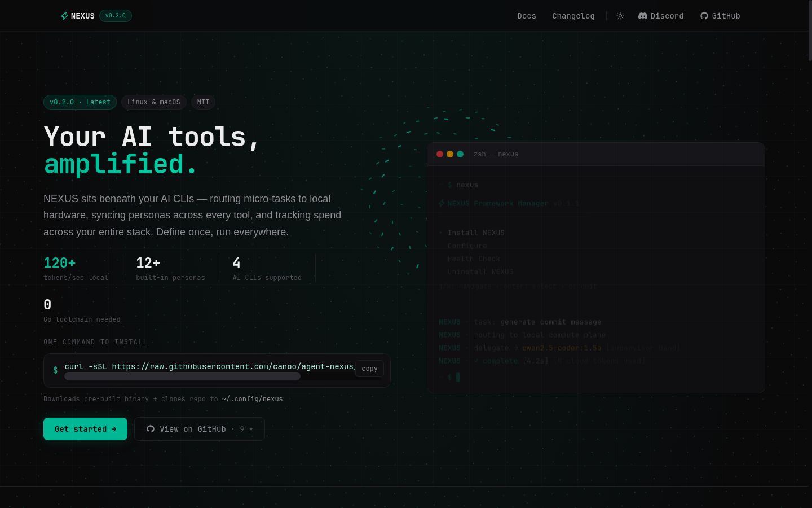Copy the curl install command
This screenshot has height=508, width=812.
click(370, 369)
